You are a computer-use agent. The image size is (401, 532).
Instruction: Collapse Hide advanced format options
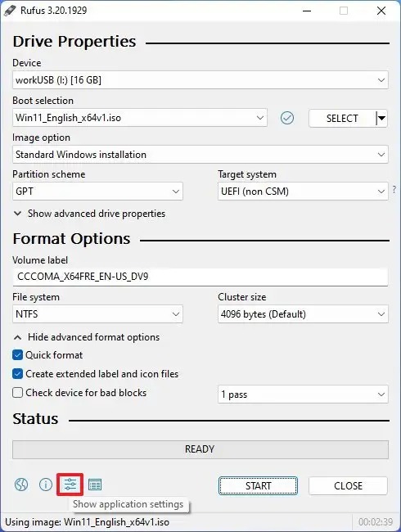87,337
